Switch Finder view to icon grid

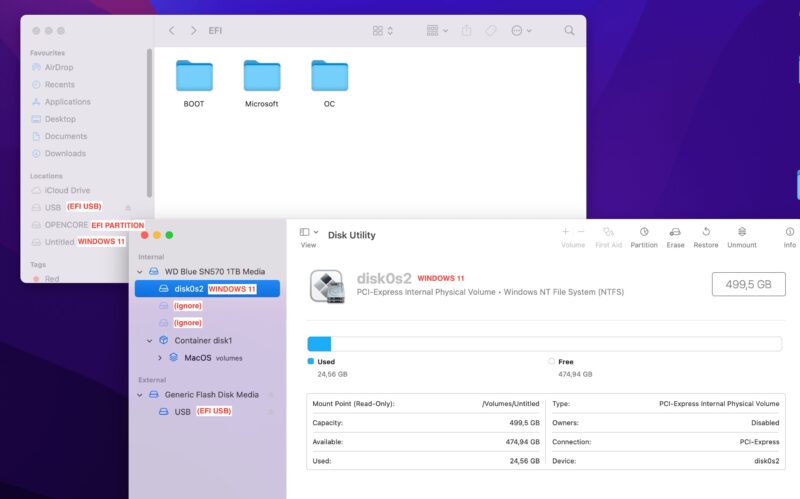383,31
